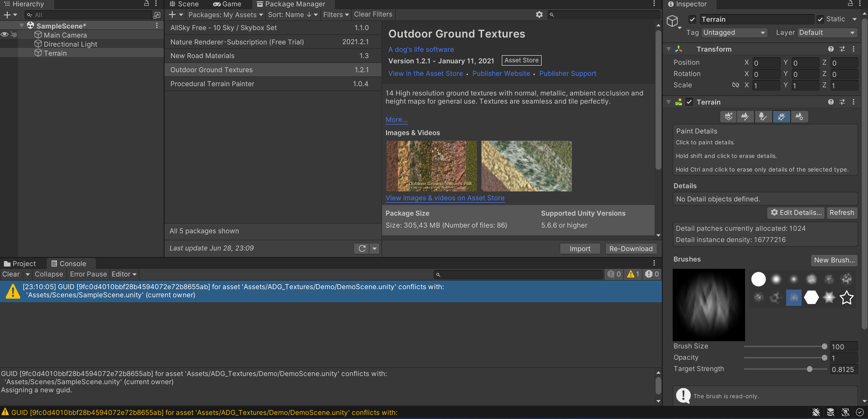Open the Layer dropdown

pyautogui.click(x=827, y=33)
